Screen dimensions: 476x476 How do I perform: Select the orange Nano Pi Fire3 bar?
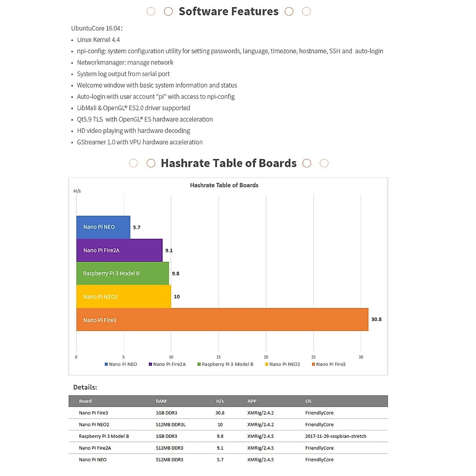222,320
